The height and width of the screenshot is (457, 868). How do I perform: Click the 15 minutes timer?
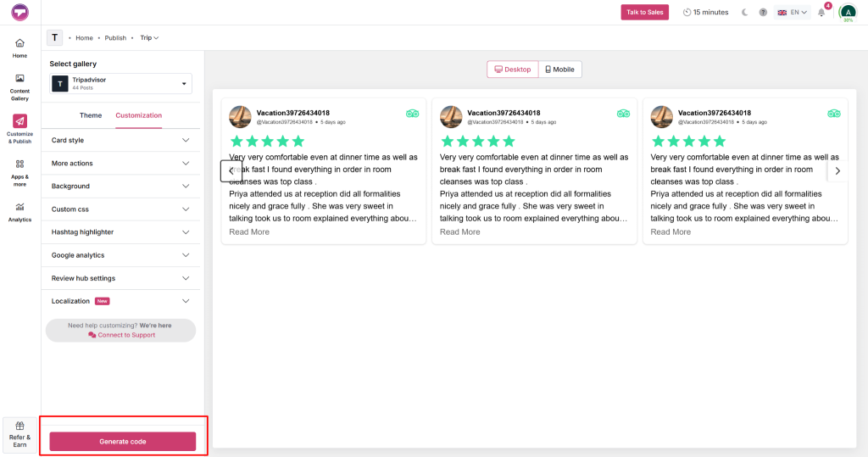coord(706,12)
